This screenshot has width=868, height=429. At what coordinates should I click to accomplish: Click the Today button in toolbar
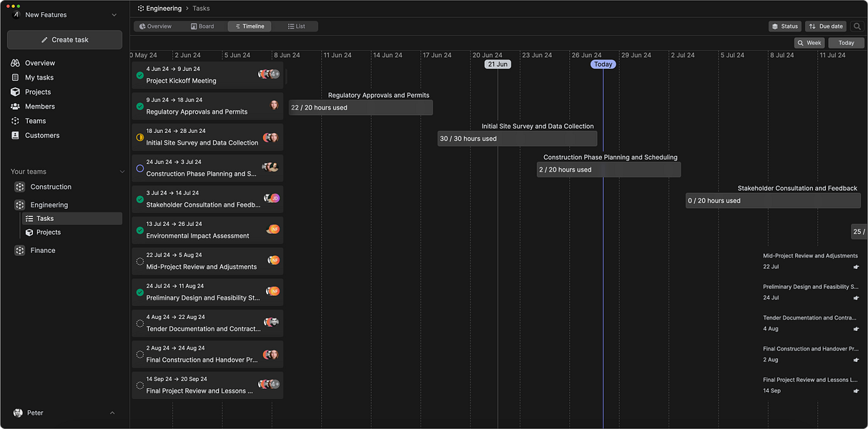click(x=847, y=43)
